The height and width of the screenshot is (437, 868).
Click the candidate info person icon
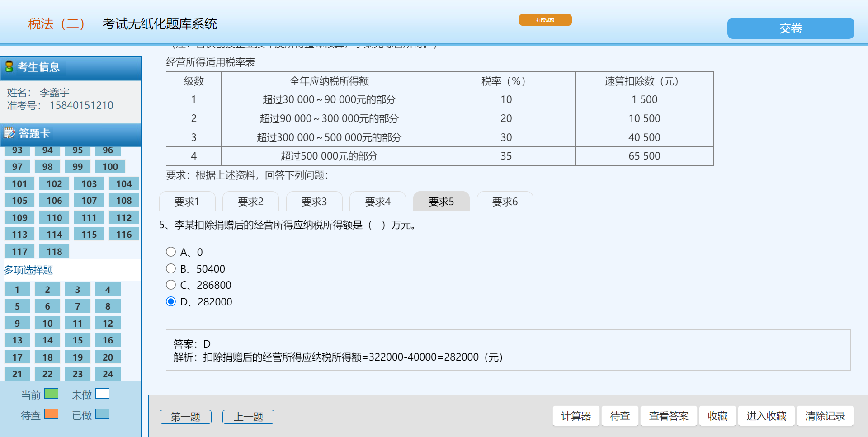tap(9, 67)
